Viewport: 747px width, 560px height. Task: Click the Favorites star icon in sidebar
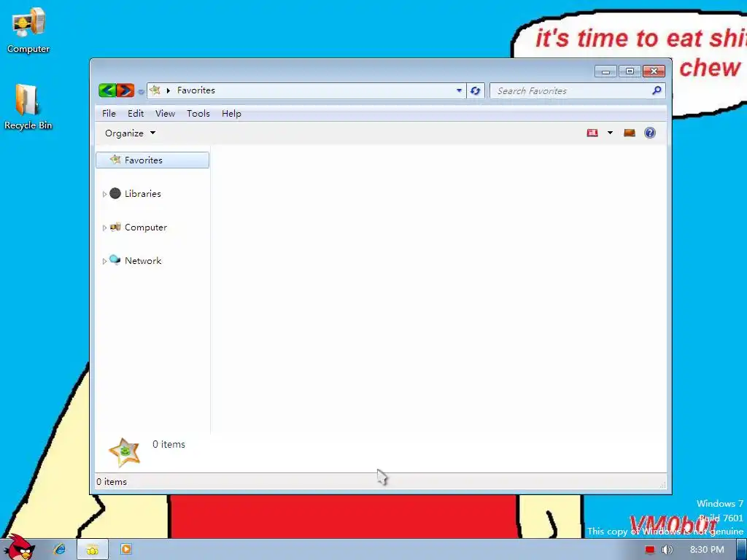[x=115, y=159]
